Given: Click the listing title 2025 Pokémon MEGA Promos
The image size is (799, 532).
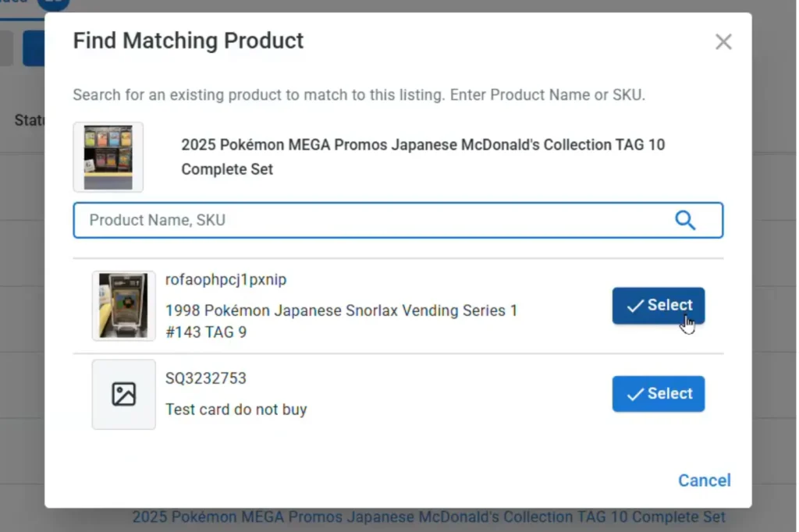Looking at the screenshot, I should 423,157.
